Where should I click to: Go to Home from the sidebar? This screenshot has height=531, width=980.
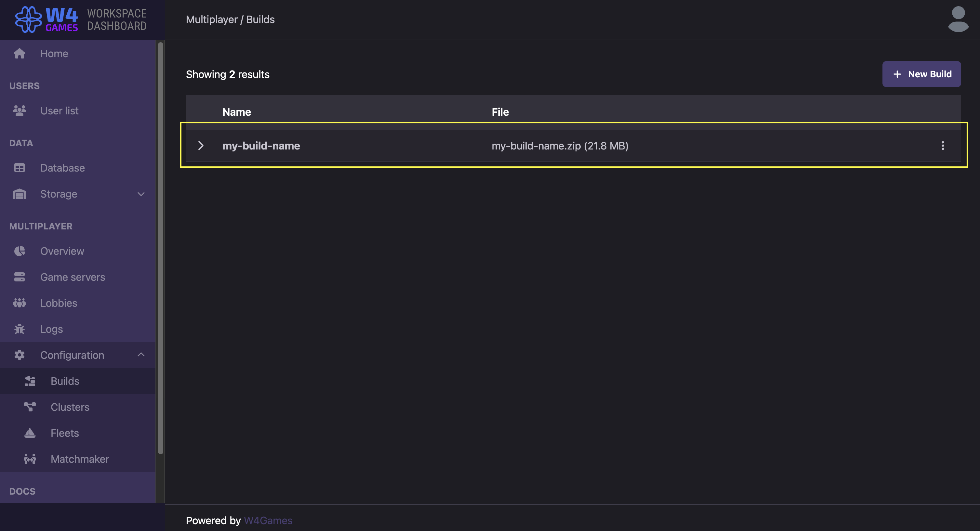(x=54, y=53)
